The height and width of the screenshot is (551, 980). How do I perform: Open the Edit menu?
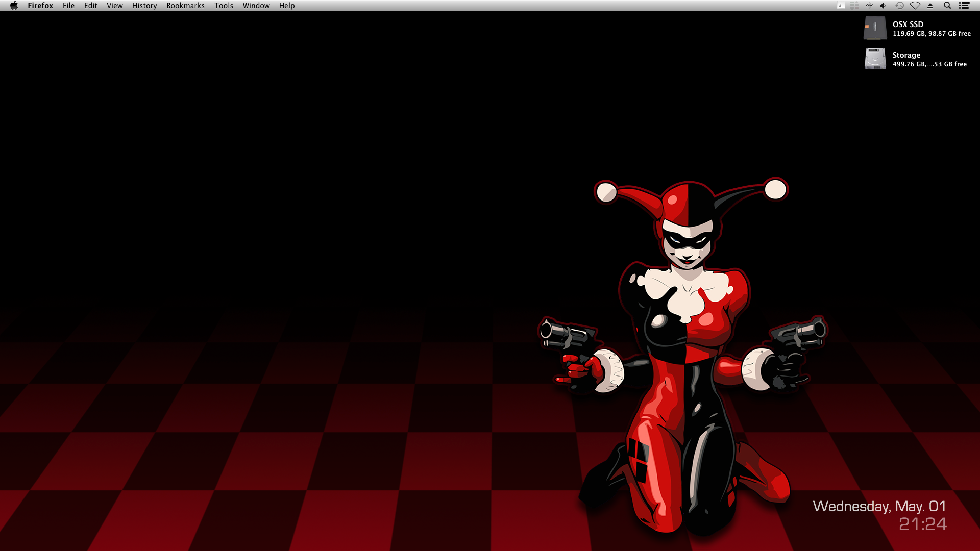90,6
